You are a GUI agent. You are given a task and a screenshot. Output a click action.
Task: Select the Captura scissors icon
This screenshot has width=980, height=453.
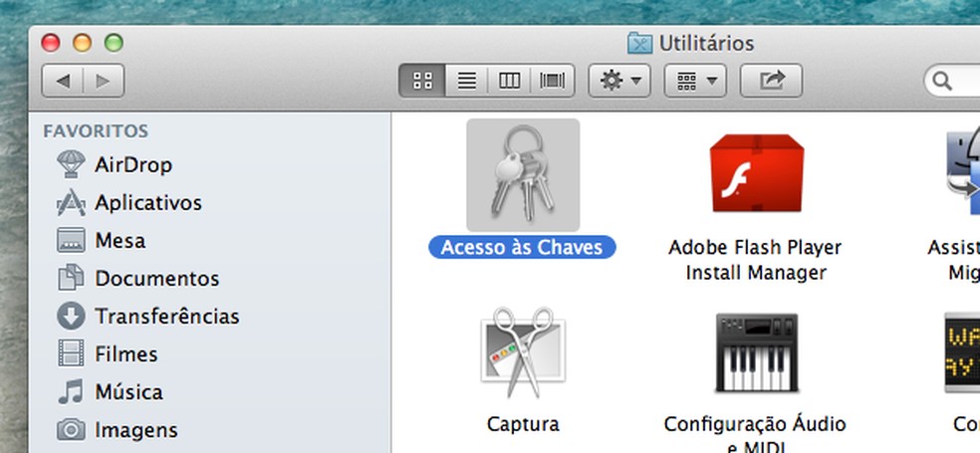(523, 351)
